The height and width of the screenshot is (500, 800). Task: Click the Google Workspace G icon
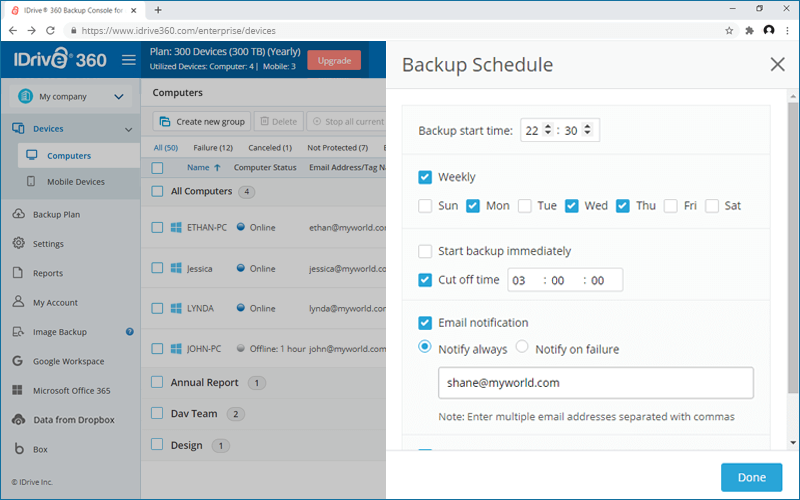[x=17, y=361]
